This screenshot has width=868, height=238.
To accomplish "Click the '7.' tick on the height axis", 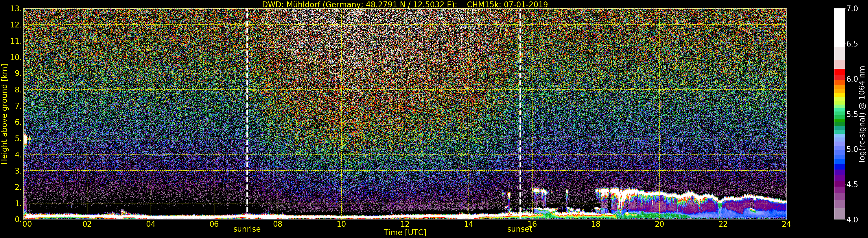I will pyautogui.click(x=18, y=106).
